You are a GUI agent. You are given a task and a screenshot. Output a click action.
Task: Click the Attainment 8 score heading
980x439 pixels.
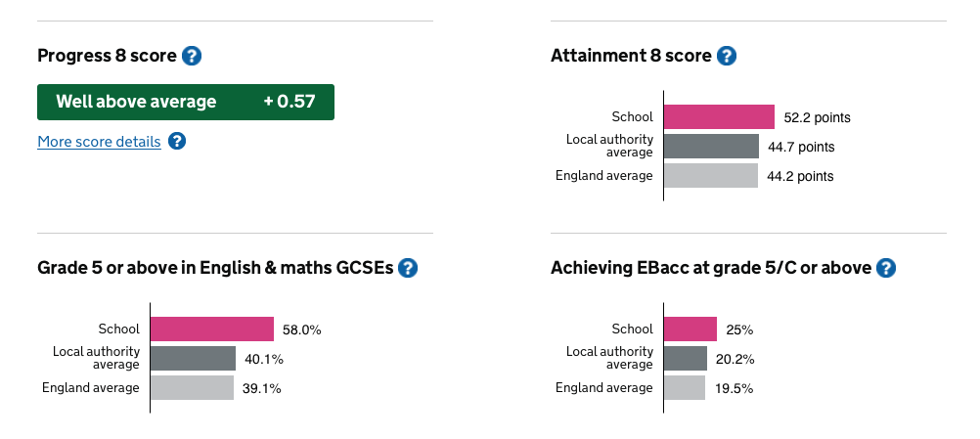[x=631, y=56]
